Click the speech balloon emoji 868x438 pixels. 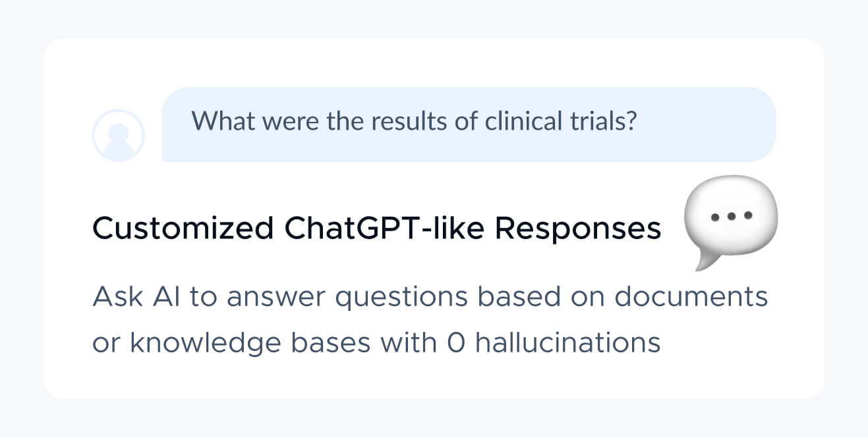pos(731,222)
